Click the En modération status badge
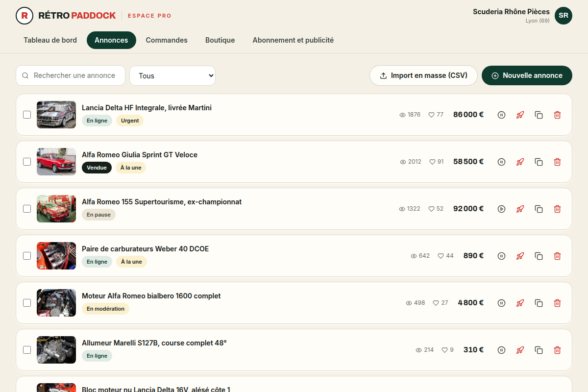This screenshot has height=392, width=588. coord(105,309)
